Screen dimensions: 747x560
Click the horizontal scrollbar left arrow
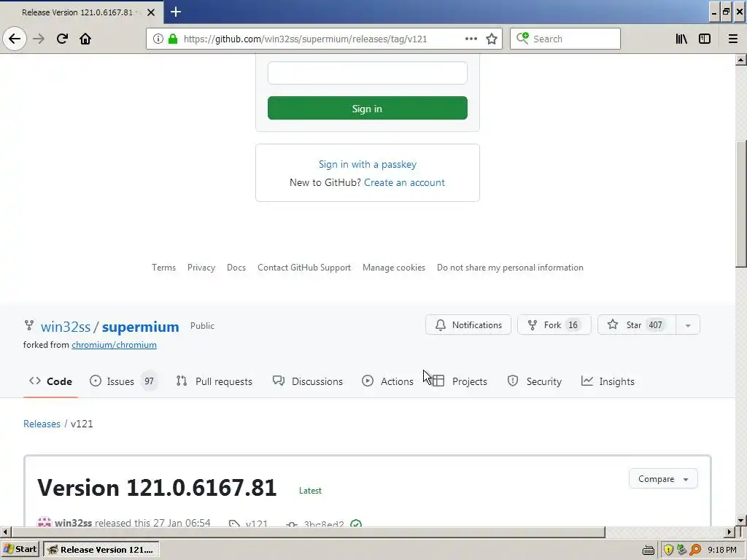click(5, 532)
